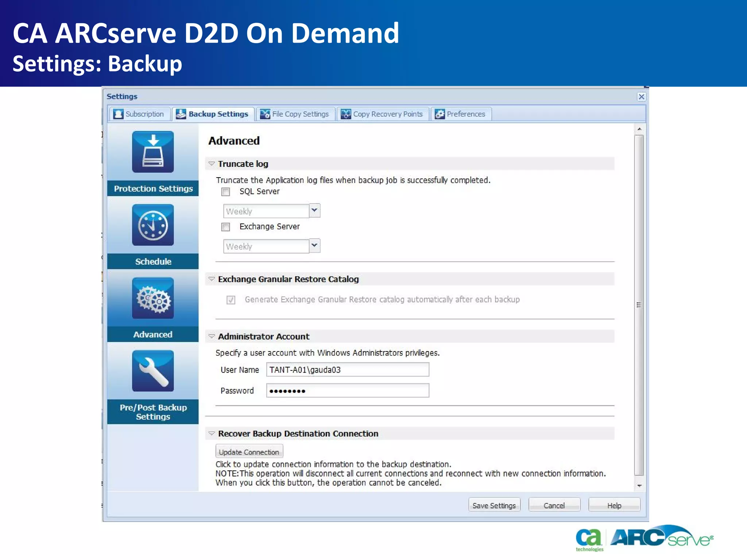Click the Help button
The width and height of the screenshot is (747, 560).
point(614,505)
